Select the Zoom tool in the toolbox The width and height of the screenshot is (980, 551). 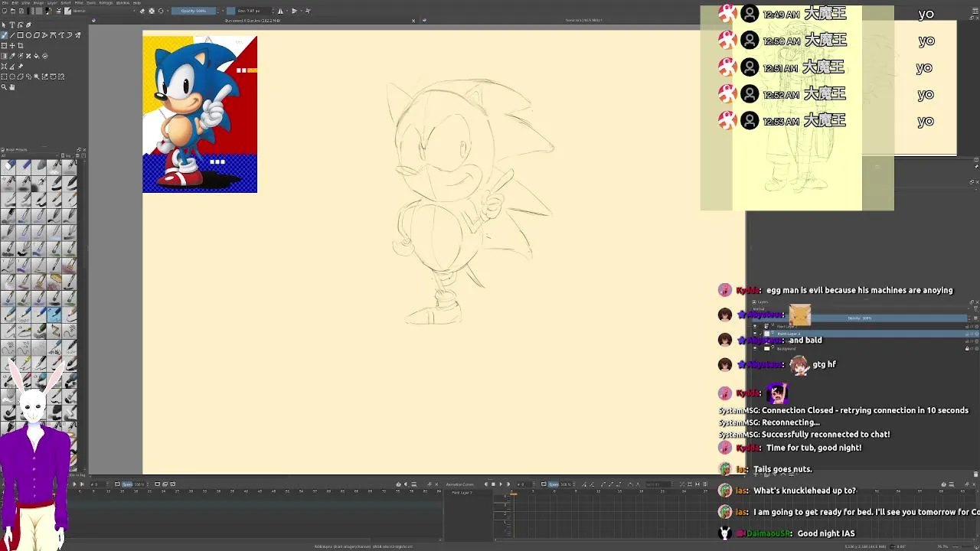click(4, 86)
